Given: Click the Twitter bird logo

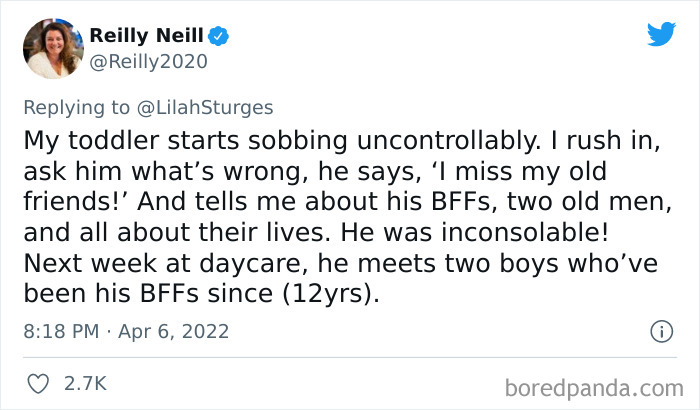Looking at the screenshot, I should (x=661, y=35).
